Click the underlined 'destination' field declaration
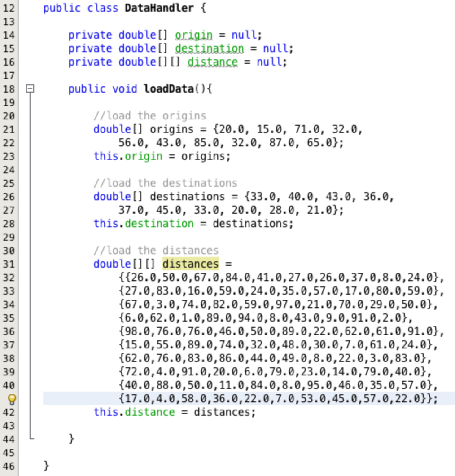Screen dimensions: 455x476 (x=209, y=48)
